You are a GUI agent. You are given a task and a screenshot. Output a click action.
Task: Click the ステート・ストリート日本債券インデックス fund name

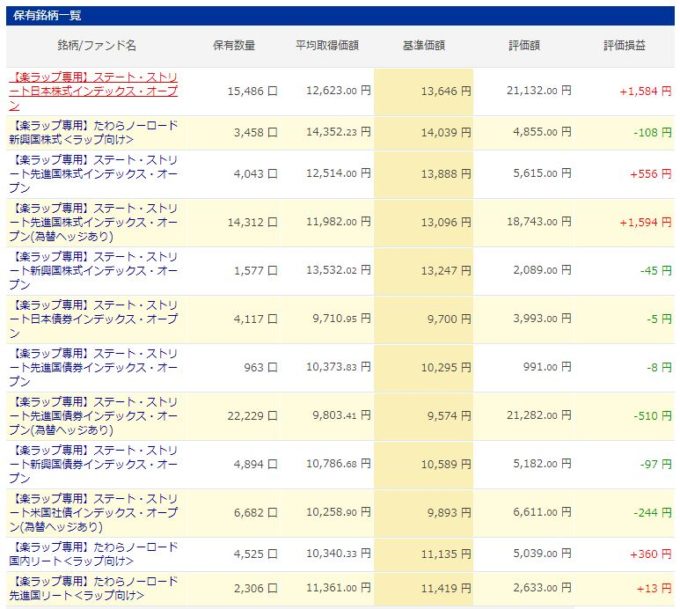pyautogui.click(x=93, y=319)
